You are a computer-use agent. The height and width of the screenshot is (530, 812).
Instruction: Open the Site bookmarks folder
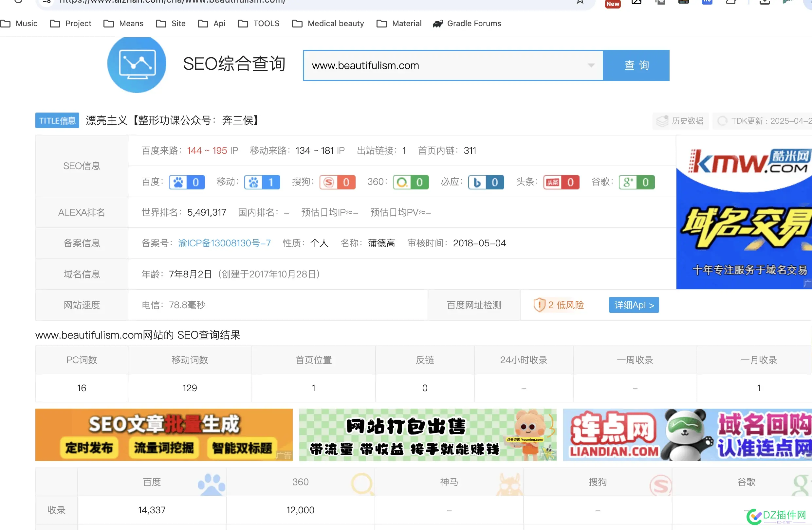click(171, 24)
